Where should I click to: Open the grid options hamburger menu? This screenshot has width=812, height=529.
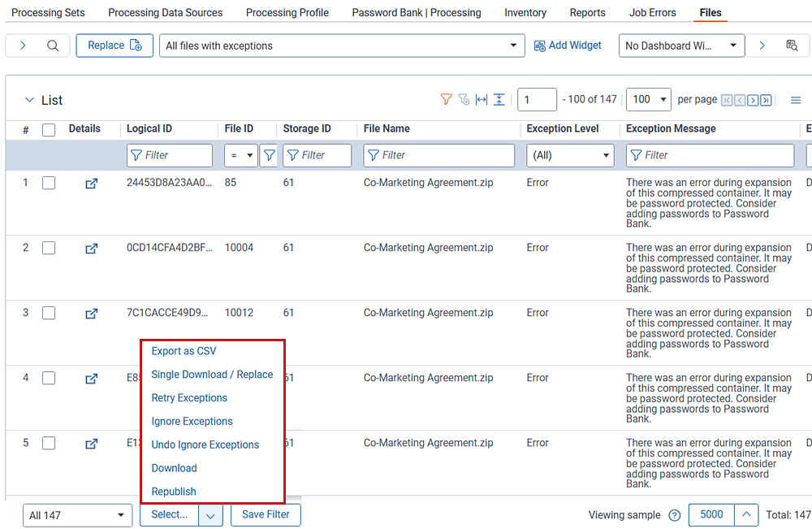pos(796,99)
